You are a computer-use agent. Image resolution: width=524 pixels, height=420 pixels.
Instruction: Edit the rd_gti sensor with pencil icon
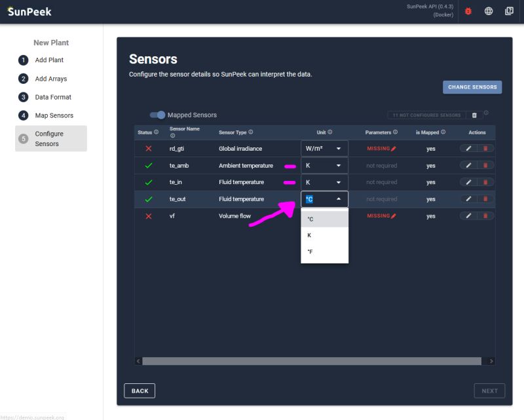pyautogui.click(x=468, y=149)
